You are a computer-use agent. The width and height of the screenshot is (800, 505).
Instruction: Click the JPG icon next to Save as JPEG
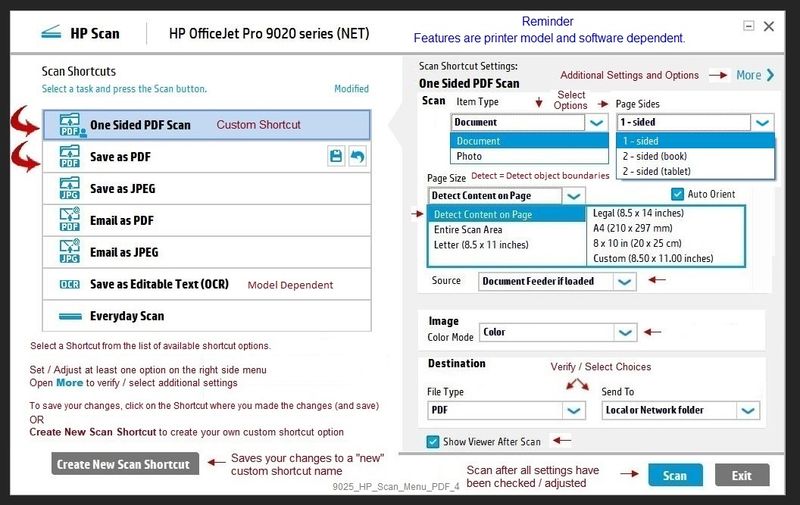pyautogui.click(x=69, y=188)
